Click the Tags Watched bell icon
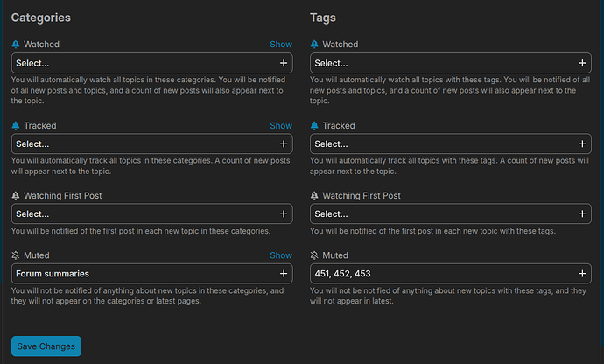This screenshot has height=364, width=604. click(314, 45)
